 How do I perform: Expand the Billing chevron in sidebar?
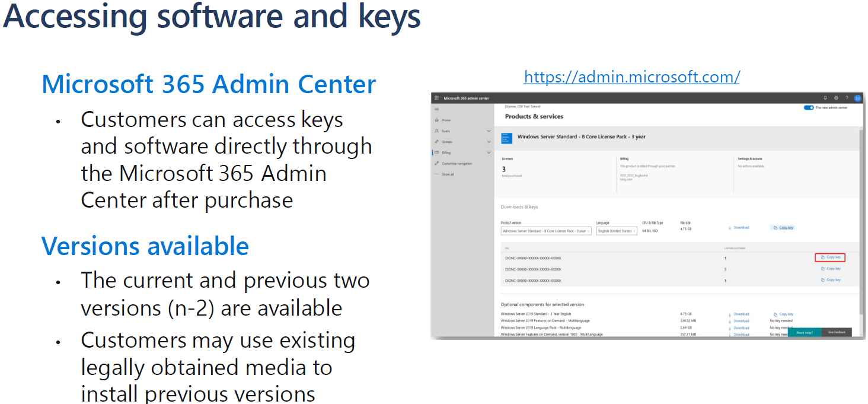click(489, 152)
